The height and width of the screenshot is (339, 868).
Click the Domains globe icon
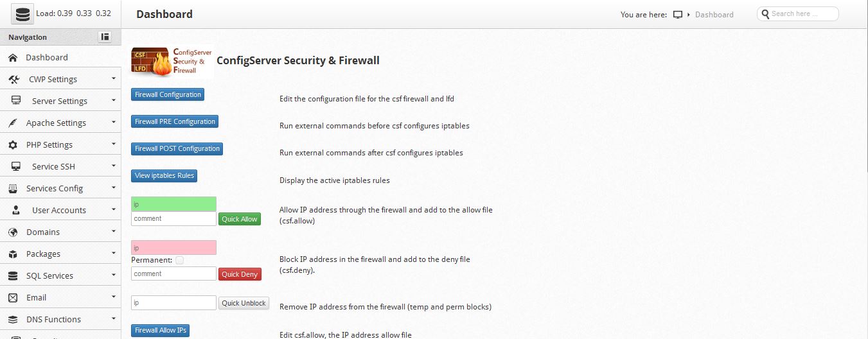click(13, 232)
